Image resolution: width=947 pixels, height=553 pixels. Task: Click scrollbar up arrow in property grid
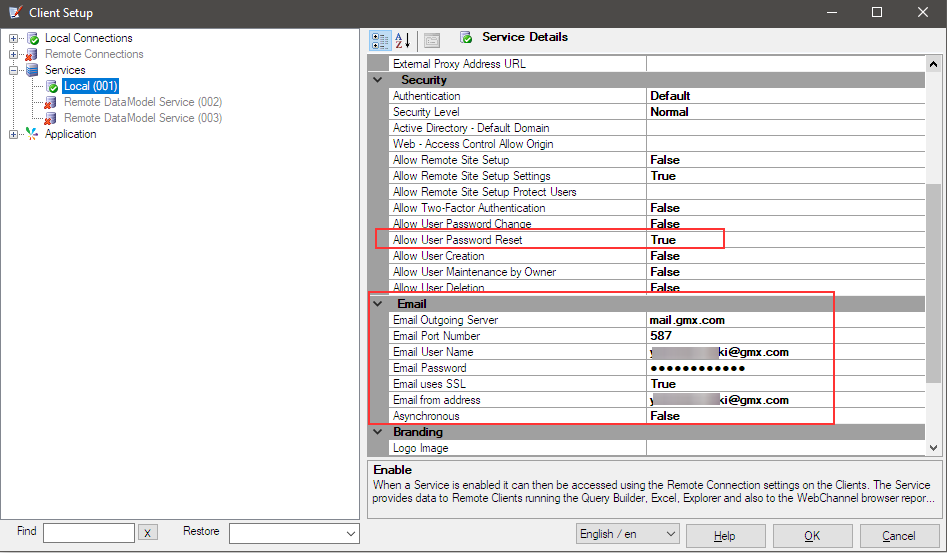pyautogui.click(x=933, y=64)
